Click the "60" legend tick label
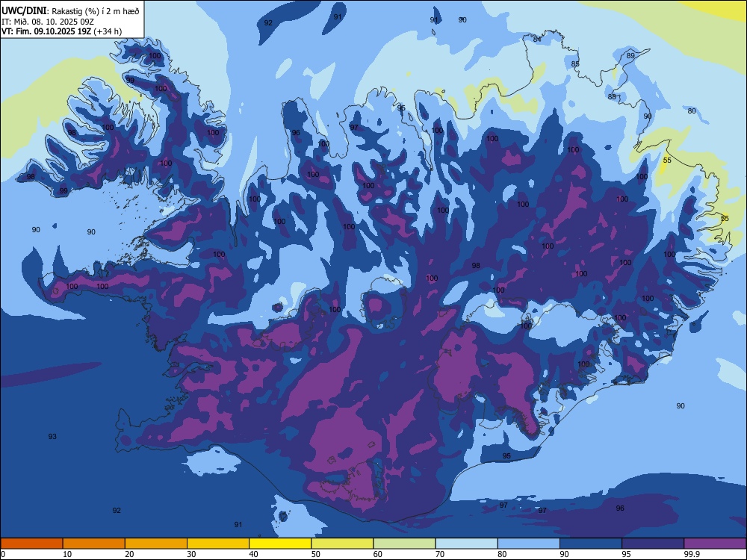The width and height of the screenshot is (747, 560). 378,554
